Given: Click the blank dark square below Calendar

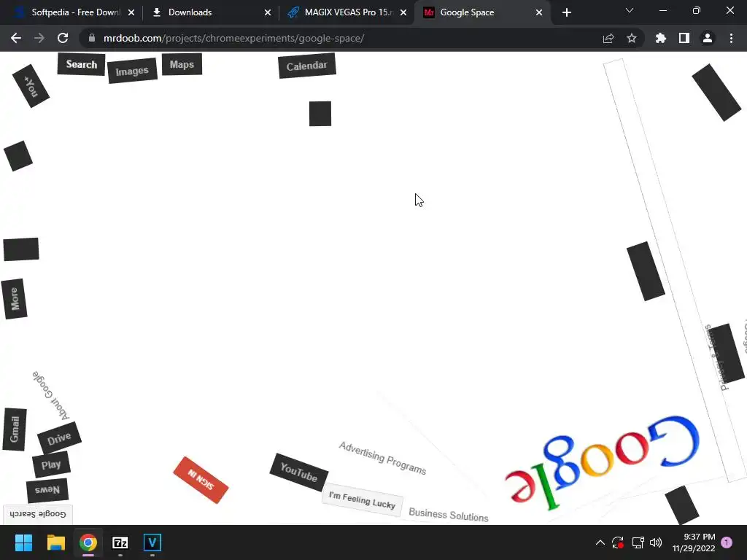Looking at the screenshot, I should point(320,114).
